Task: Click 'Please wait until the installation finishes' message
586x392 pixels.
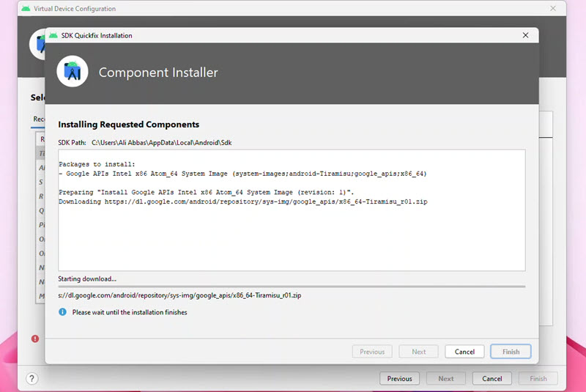Action: coord(130,312)
